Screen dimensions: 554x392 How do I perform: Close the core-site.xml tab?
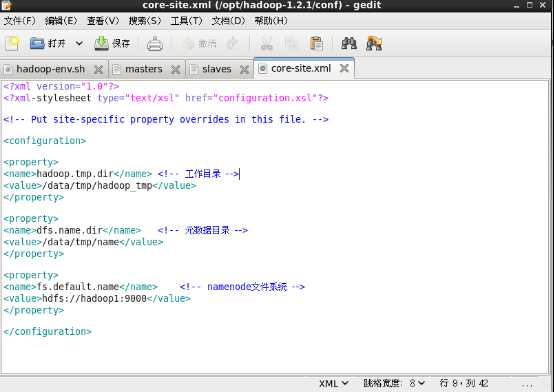(x=344, y=68)
